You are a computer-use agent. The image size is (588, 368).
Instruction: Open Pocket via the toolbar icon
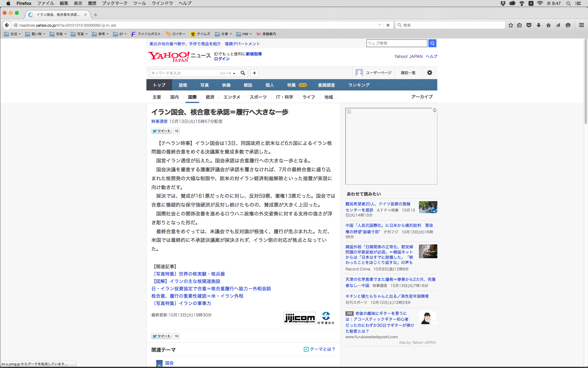529,25
